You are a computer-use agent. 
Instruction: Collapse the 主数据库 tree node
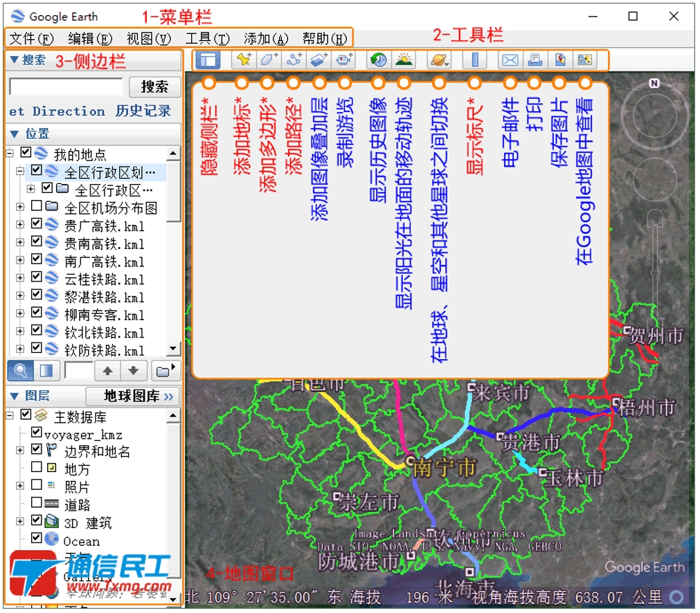pyautogui.click(x=9, y=415)
